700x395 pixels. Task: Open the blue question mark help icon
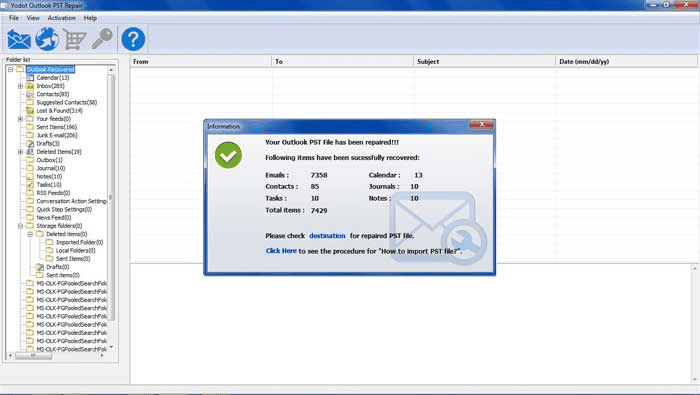click(133, 39)
